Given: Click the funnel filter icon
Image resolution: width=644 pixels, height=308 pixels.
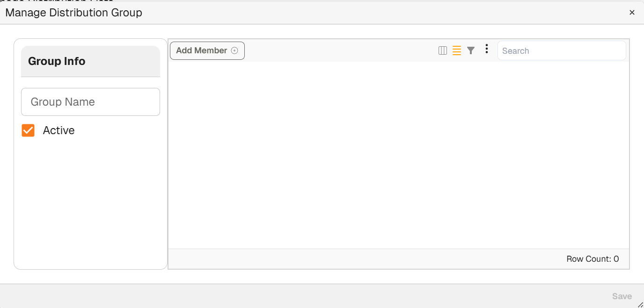Looking at the screenshot, I should pos(471,50).
